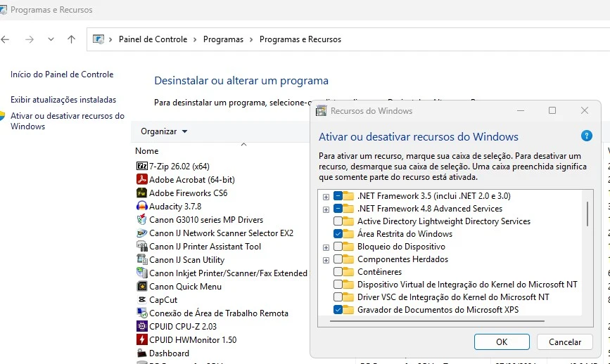Enable Active Directory Lightweight Directory Services checkbox
610x364 pixels.
(x=338, y=221)
